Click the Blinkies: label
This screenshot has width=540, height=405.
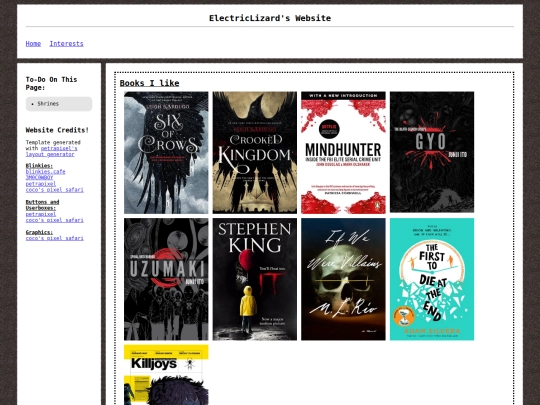pyautogui.click(x=39, y=166)
